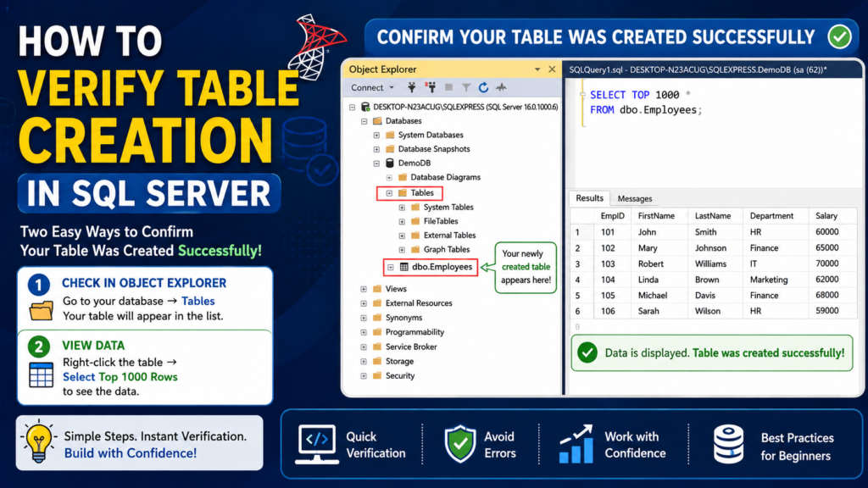The height and width of the screenshot is (488, 868).
Task: Select the Service Broker tree item label
Action: pyautogui.click(x=411, y=347)
